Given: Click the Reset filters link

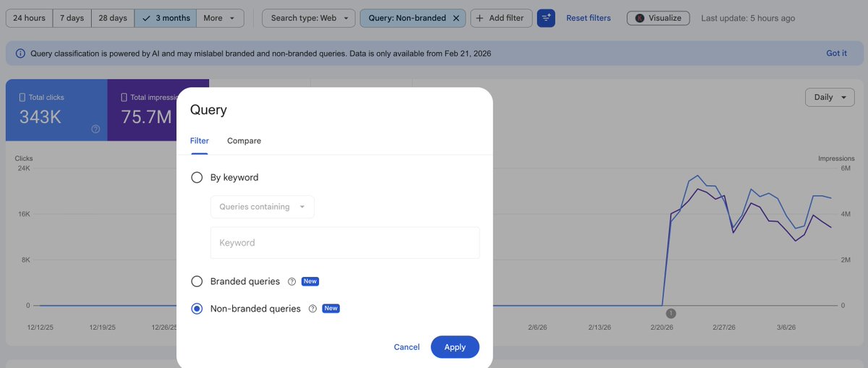Looking at the screenshot, I should (x=588, y=18).
